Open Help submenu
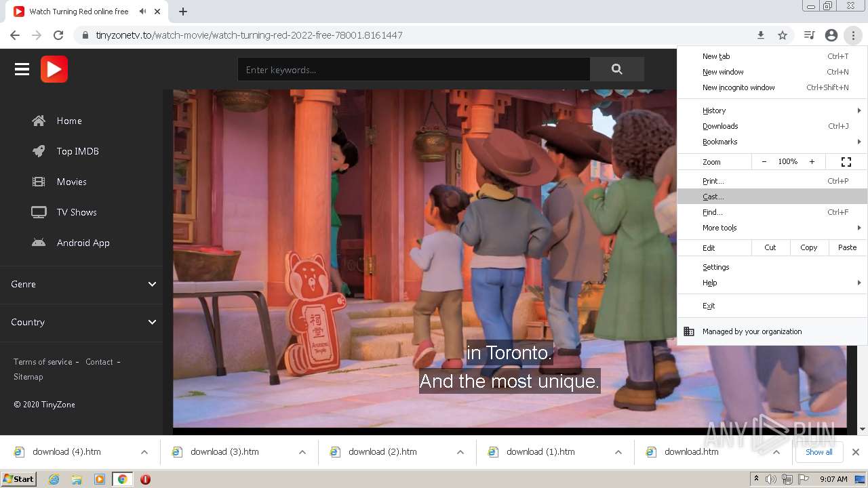The image size is (868, 488). pos(772,283)
